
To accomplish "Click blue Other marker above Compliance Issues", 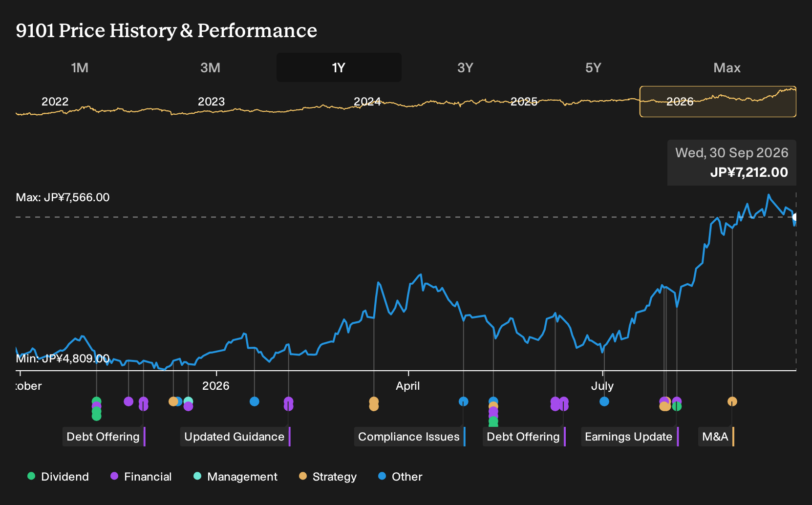I will tap(464, 401).
